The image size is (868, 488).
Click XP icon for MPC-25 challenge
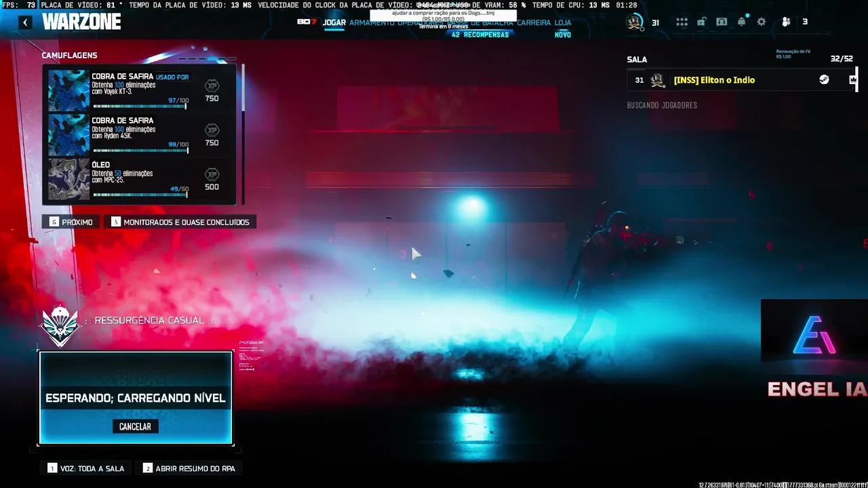coord(212,174)
